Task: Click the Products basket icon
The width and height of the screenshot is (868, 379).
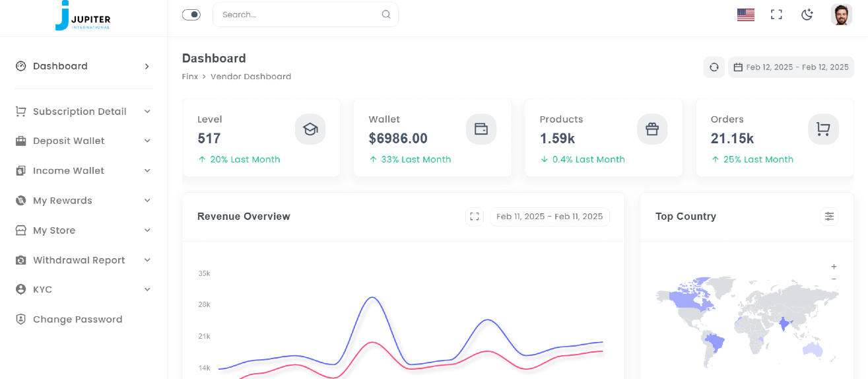Action: (652, 129)
